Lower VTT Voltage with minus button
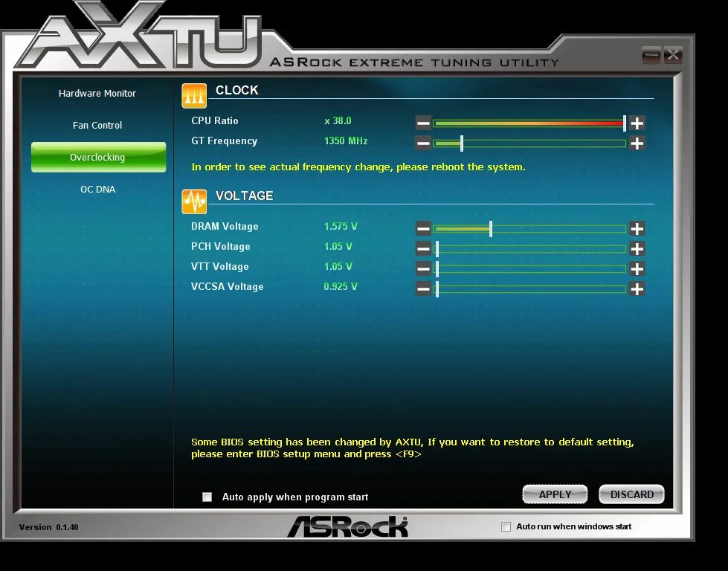Image resolution: width=728 pixels, height=571 pixels. coord(423,269)
